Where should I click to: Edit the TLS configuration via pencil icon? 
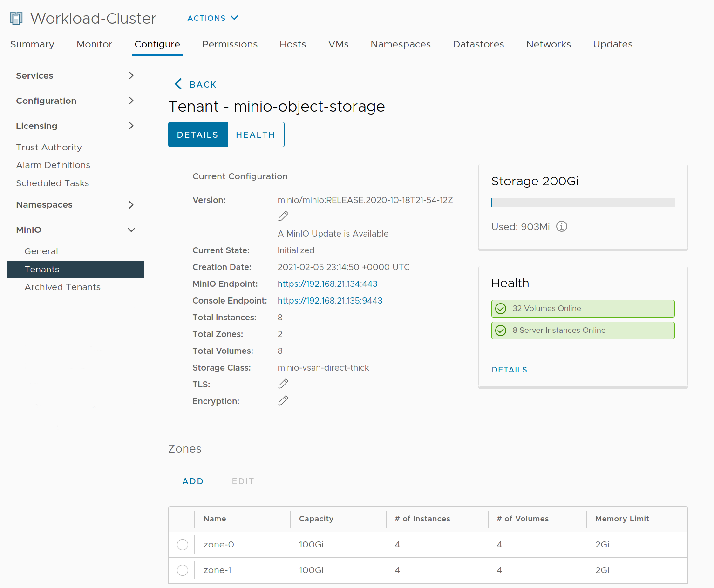[283, 383]
